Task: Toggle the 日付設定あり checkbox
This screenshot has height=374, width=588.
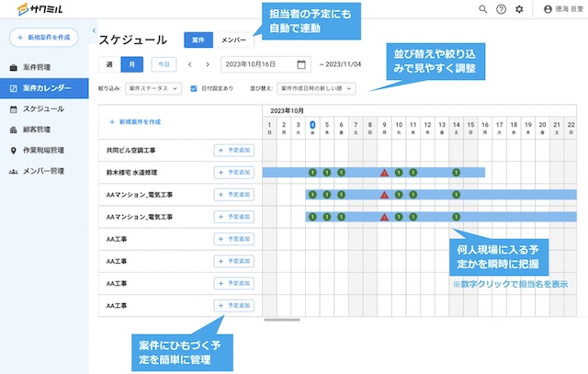Action: point(193,89)
